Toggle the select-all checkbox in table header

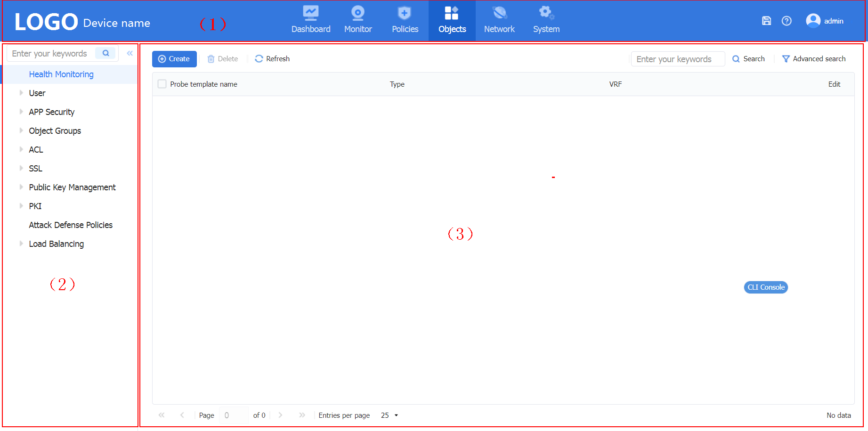point(162,84)
